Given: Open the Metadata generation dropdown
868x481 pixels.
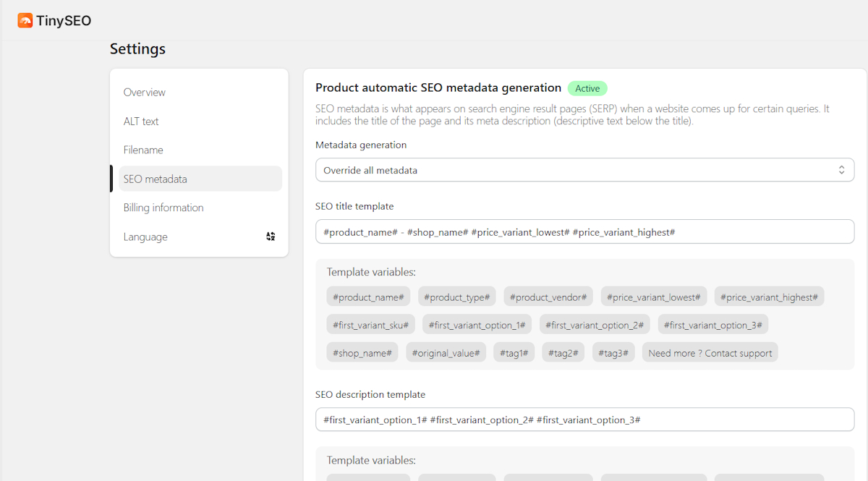Looking at the screenshot, I should click(x=584, y=170).
